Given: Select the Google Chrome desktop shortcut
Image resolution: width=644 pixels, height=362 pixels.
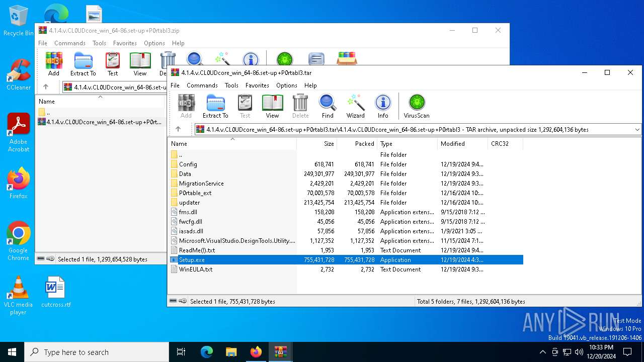Looking at the screenshot, I should (x=19, y=241).
